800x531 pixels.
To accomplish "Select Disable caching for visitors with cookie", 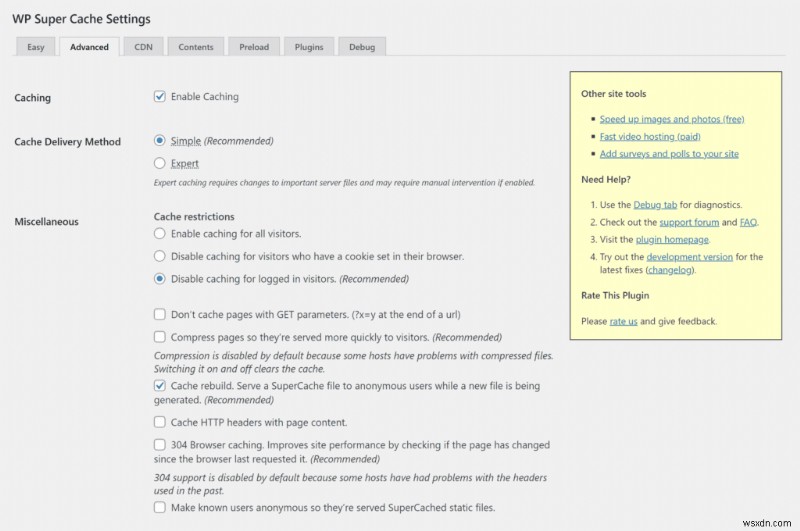I will [x=160, y=256].
